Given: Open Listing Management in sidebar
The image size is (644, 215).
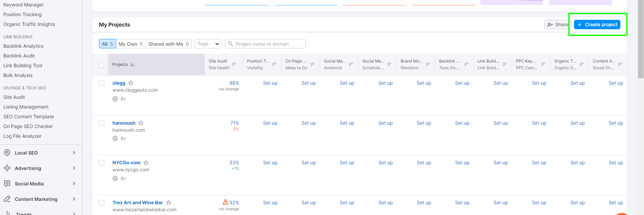Looking at the screenshot, I should click(26, 107).
